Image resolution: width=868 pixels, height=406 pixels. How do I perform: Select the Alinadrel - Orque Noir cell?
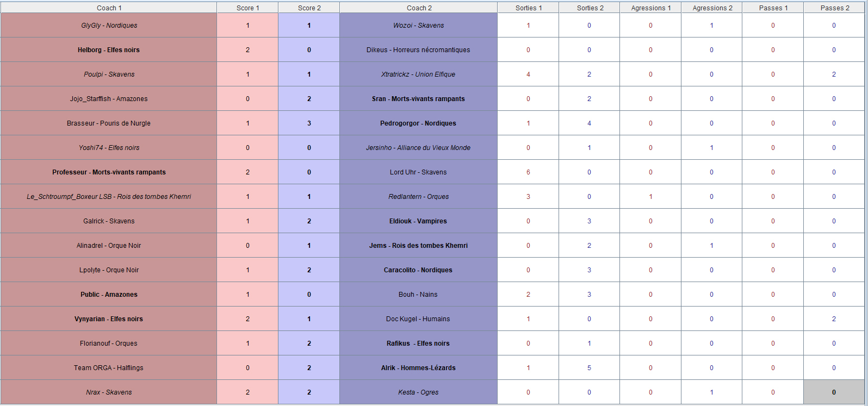click(109, 246)
